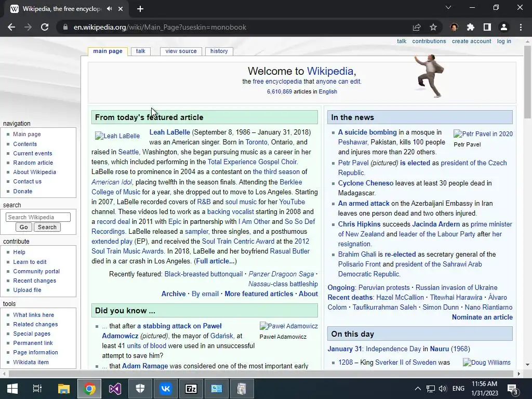Click the log in link
The height and width of the screenshot is (399, 532).
pos(504,41)
